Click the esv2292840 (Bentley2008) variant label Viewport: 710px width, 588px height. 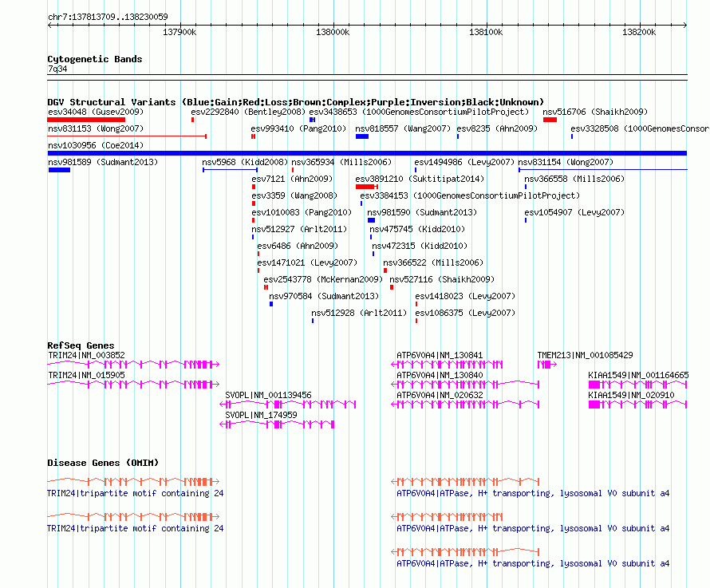(x=248, y=112)
